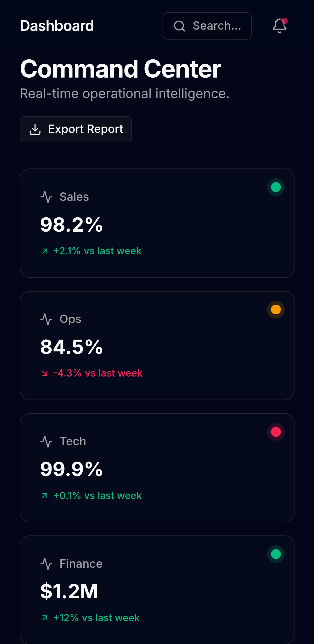This screenshot has width=314, height=644.
Task: Click the Tech metric waveform icon
Action: (x=46, y=441)
